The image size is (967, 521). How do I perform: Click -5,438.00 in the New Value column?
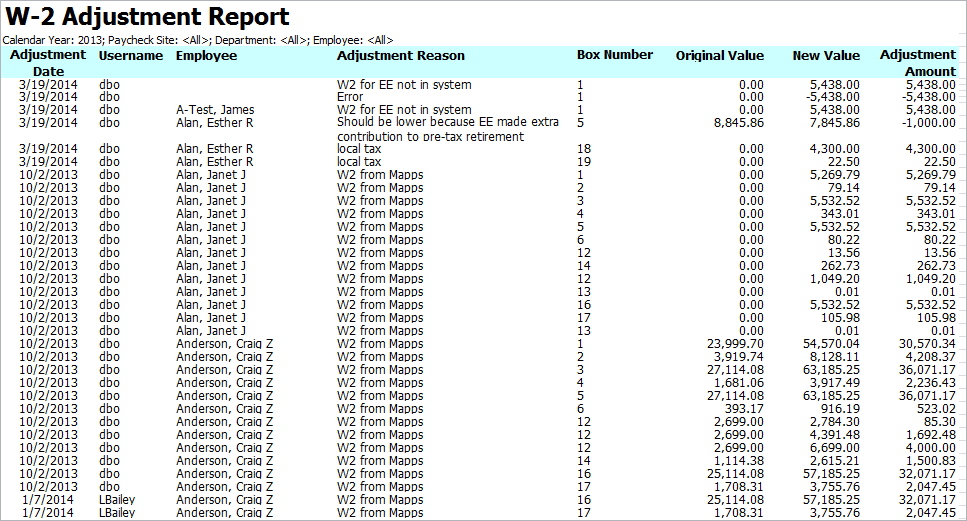(832, 97)
